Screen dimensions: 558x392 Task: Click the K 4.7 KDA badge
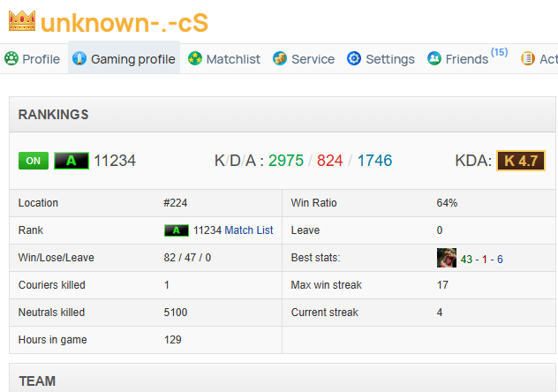point(521,161)
